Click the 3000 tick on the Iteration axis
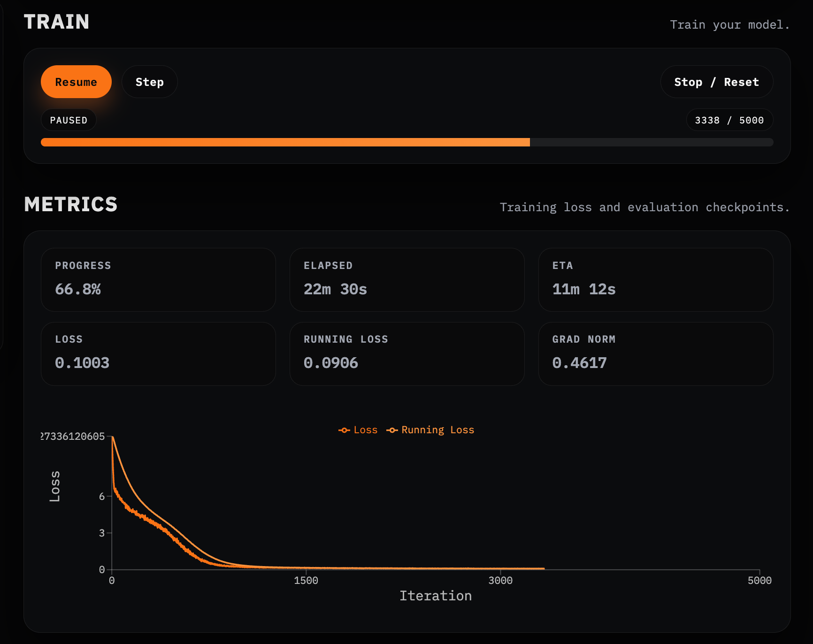 (x=500, y=581)
